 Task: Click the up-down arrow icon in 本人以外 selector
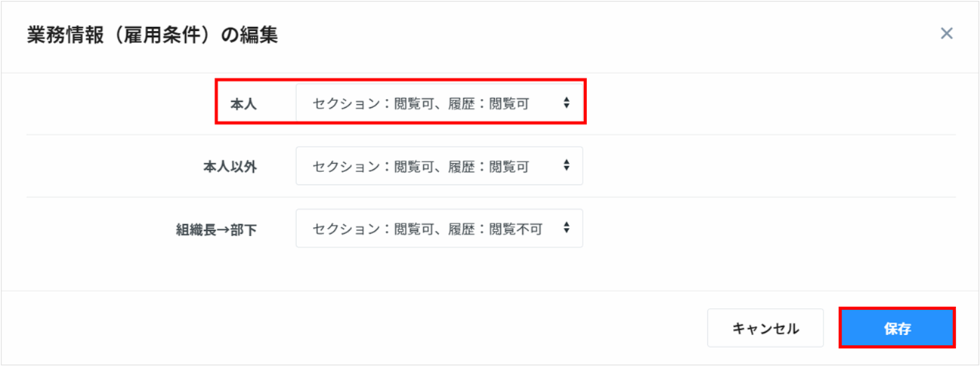click(567, 166)
